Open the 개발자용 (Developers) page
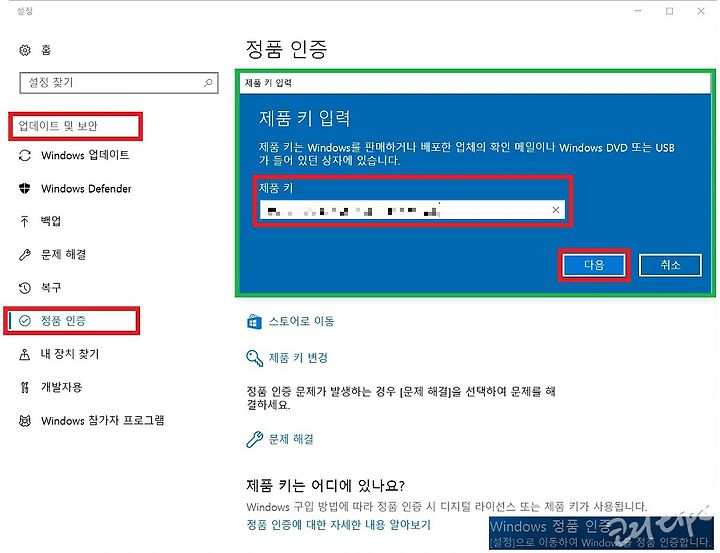The height and width of the screenshot is (553, 720). click(61, 387)
